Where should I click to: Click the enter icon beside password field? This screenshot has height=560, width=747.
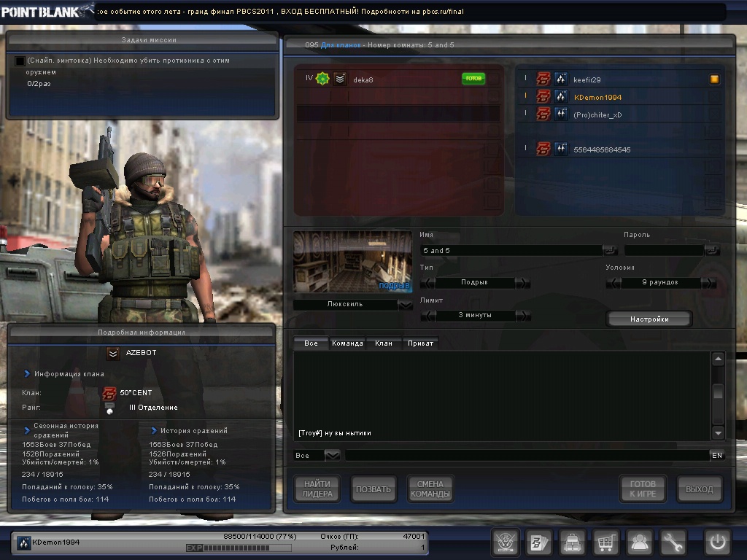[712, 250]
